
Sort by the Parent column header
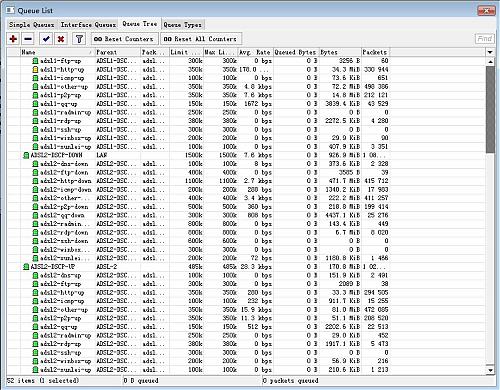click(x=117, y=52)
